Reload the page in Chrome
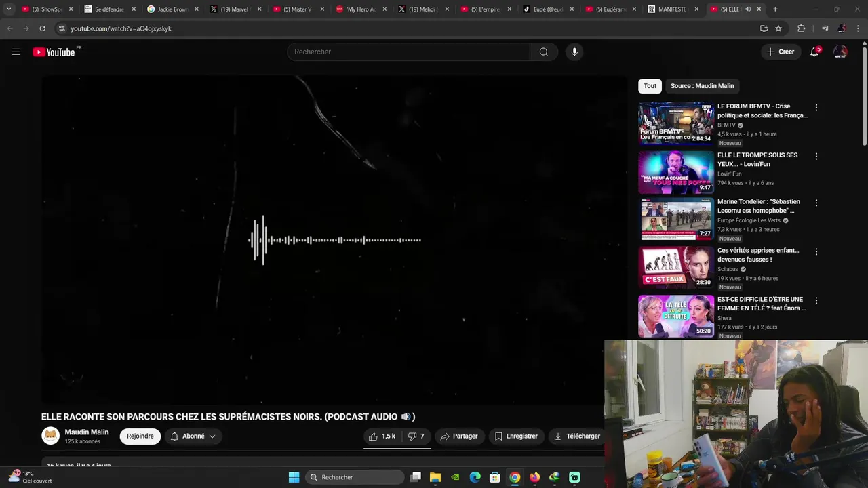 coord(42,28)
